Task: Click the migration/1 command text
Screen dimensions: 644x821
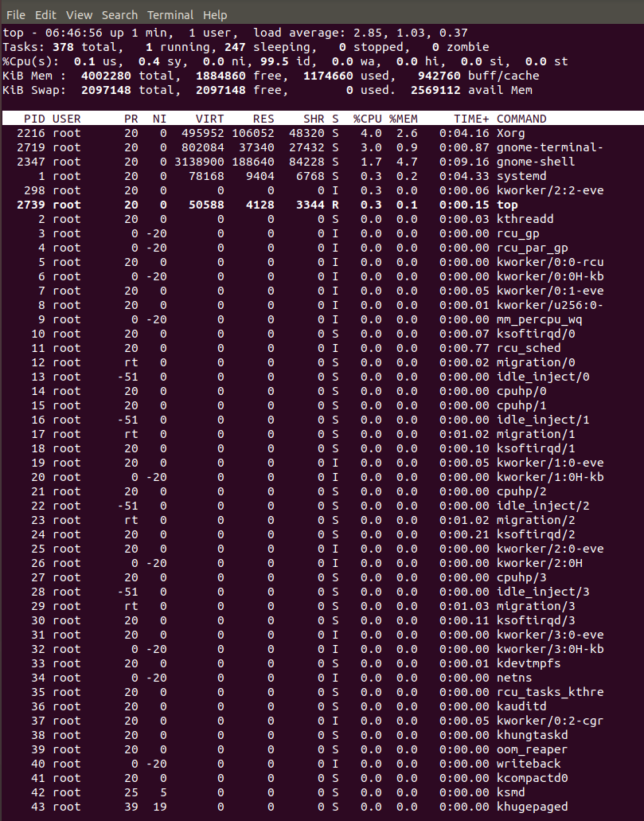Action: tap(536, 434)
